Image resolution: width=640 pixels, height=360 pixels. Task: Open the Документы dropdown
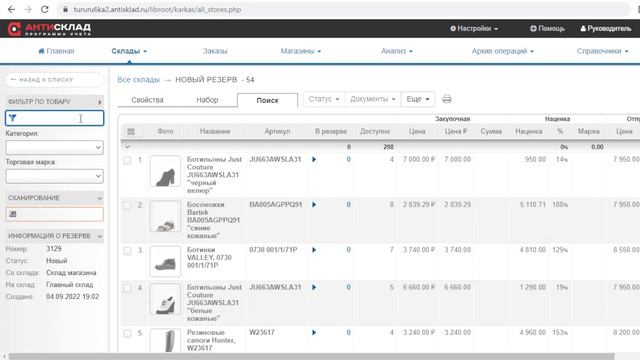373,99
